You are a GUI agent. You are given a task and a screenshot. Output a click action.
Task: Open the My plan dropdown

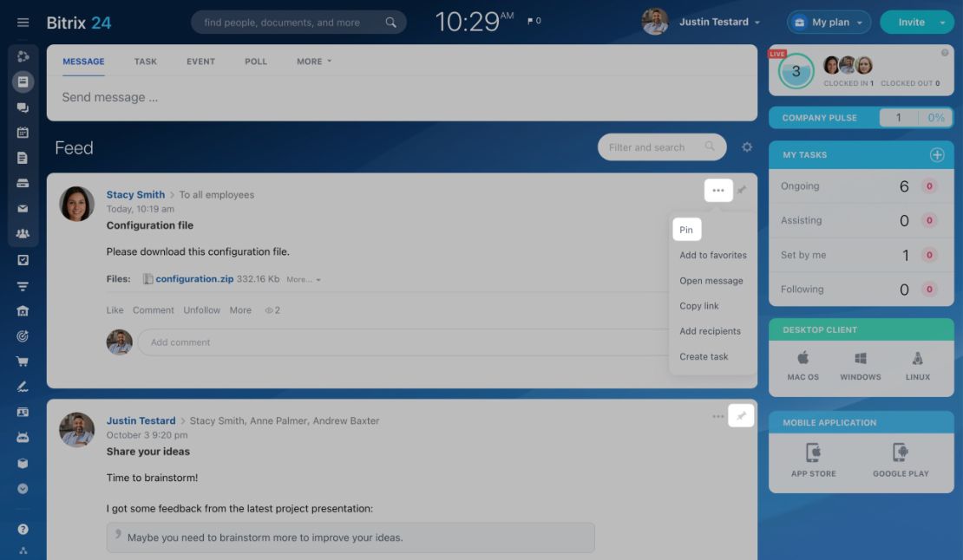click(829, 22)
